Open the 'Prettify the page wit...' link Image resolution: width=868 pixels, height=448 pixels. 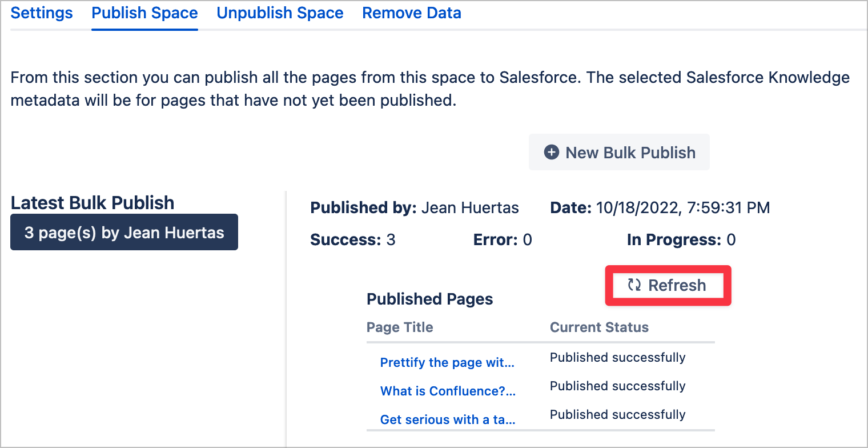click(447, 363)
